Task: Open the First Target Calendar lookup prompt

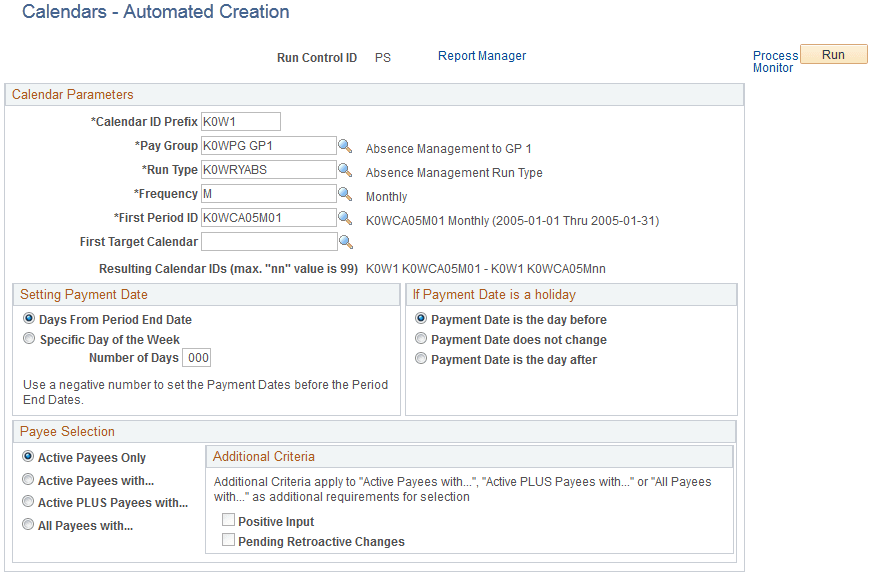Action: tap(345, 241)
